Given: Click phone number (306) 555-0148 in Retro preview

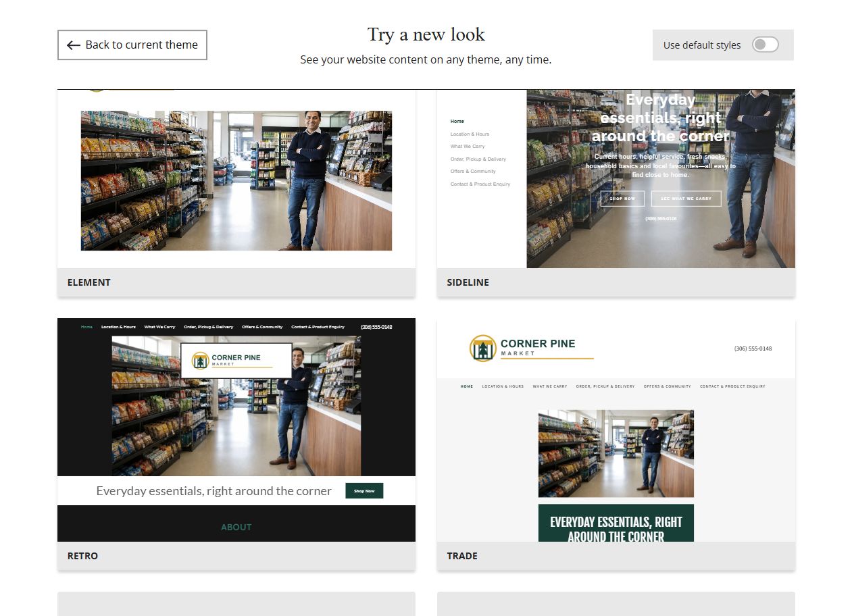Looking at the screenshot, I should pyautogui.click(x=376, y=327).
